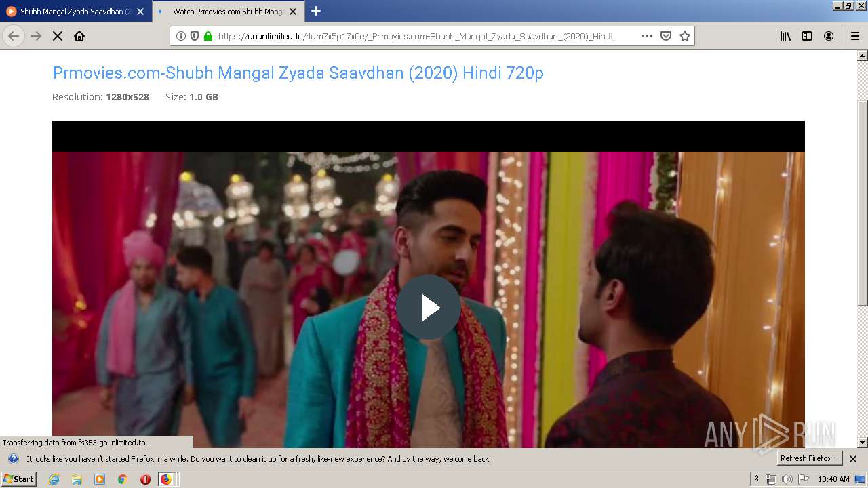Image resolution: width=868 pixels, height=488 pixels.
Task: Go forward one page
Action: 36,36
